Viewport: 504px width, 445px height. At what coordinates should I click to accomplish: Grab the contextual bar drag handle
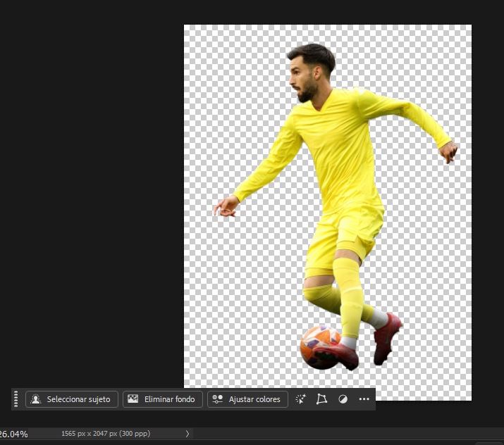(16, 399)
